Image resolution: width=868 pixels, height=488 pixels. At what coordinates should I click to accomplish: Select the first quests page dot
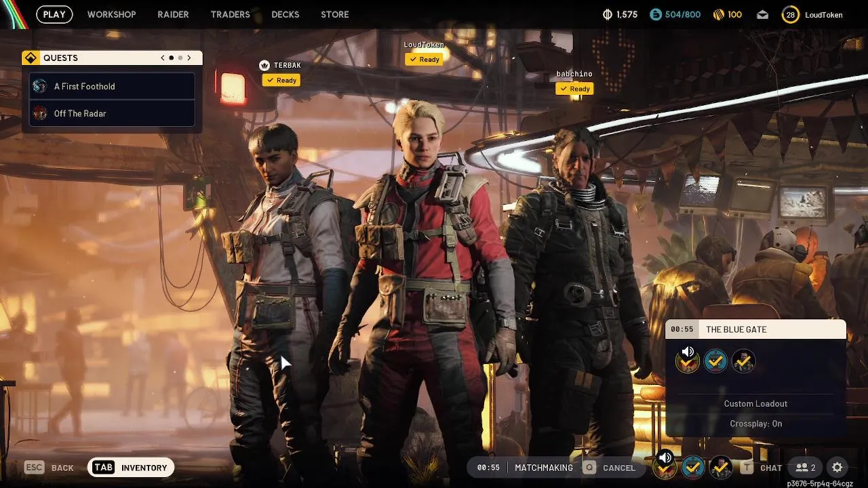click(x=172, y=58)
